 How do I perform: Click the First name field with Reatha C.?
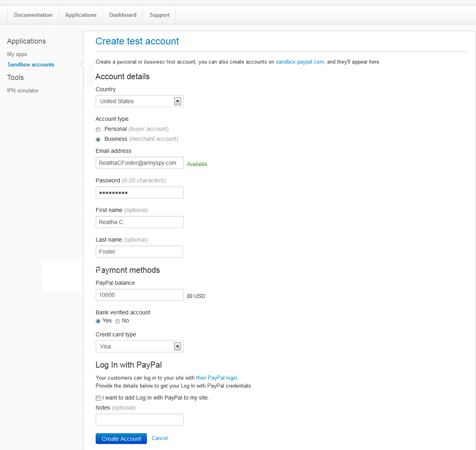click(x=140, y=222)
